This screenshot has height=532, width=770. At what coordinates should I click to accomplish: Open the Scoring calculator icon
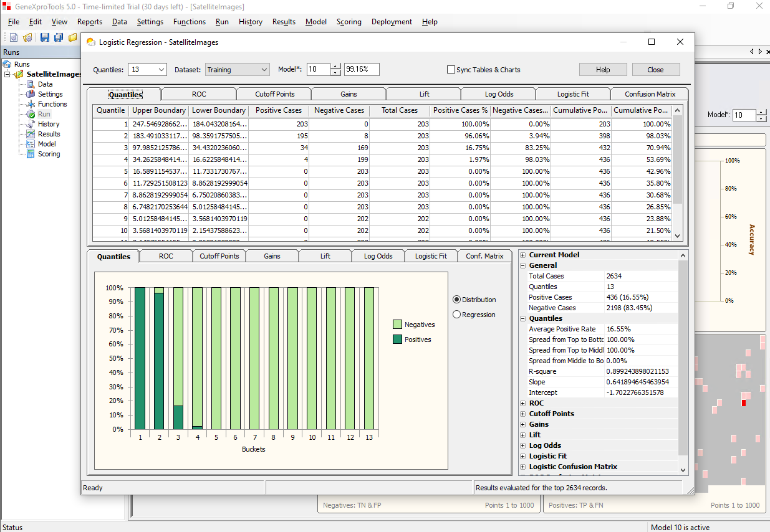point(30,154)
